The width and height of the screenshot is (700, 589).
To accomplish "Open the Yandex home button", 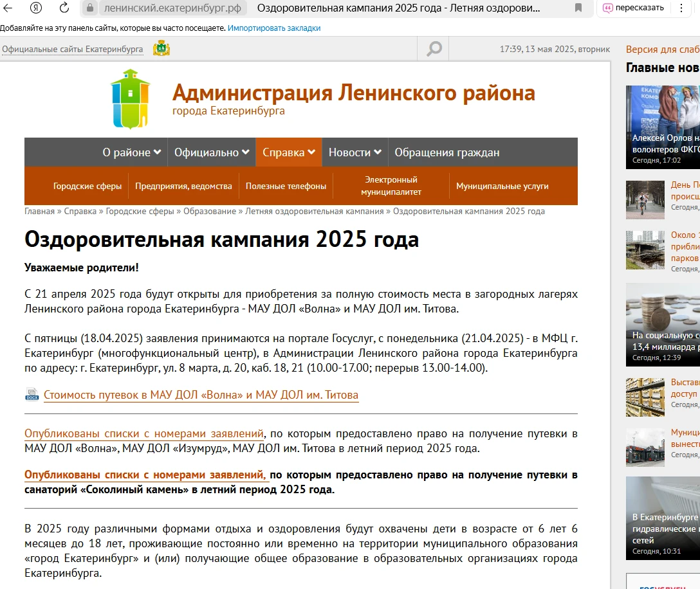I will point(37,8).
